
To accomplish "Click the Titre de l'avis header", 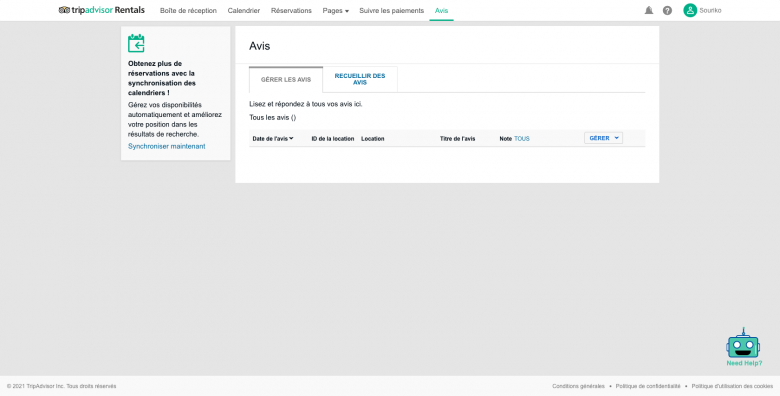I will (x=457, y=139).
